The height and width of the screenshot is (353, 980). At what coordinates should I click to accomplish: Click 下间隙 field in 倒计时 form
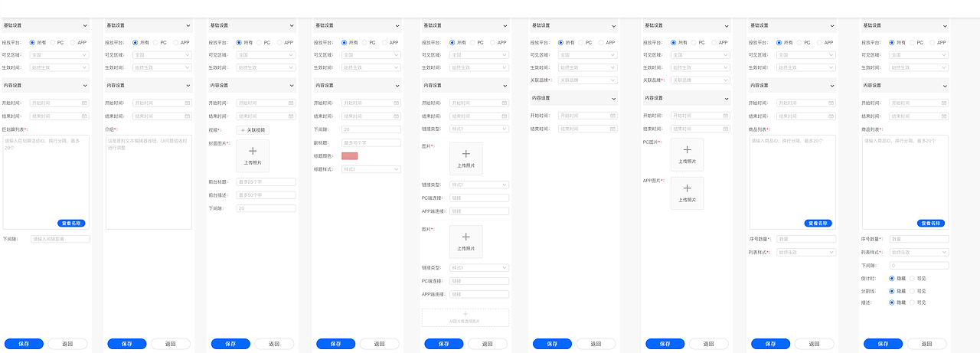pos(920,266)
